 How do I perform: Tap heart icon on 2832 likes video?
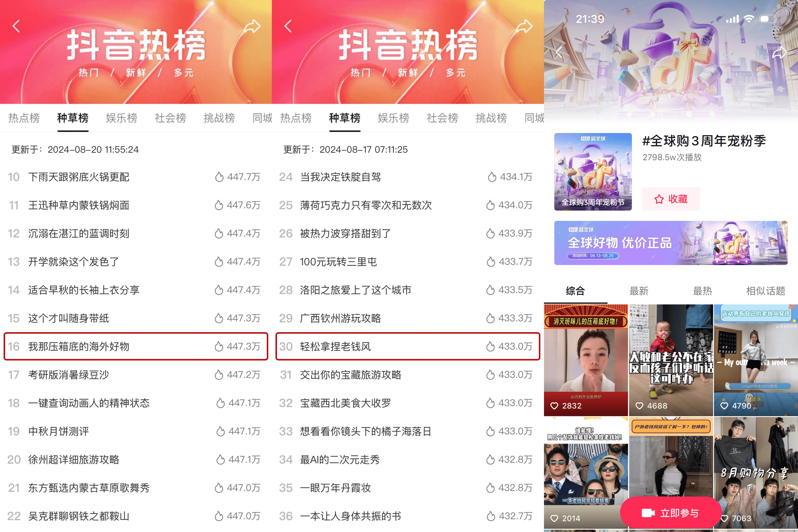click(554, 406)
